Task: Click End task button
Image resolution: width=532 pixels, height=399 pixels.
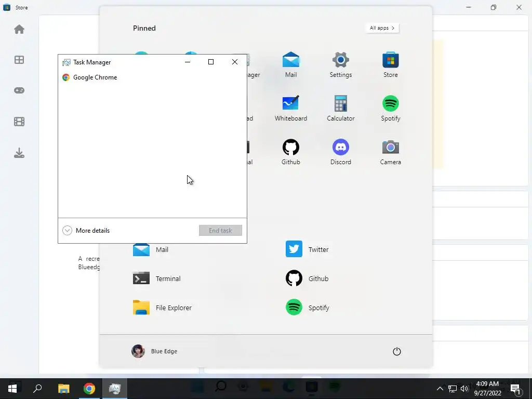Action: tap(220, 230)
